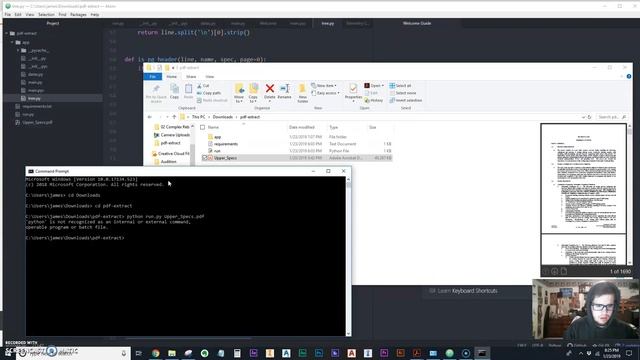The width and height of the screenshot is (640, 360).
Task: Click the taskbar clock showing 8:25 PM
Action: pos(611,353)
